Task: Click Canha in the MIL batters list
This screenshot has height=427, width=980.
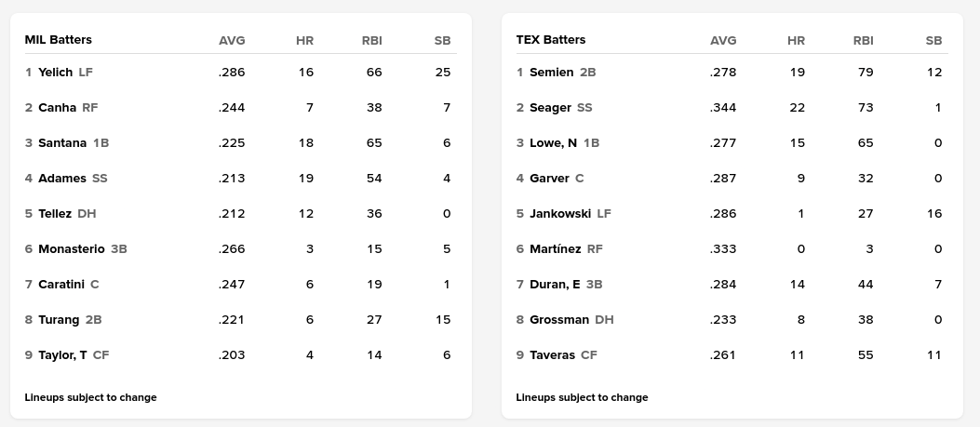Action: [x=57, y=107]
